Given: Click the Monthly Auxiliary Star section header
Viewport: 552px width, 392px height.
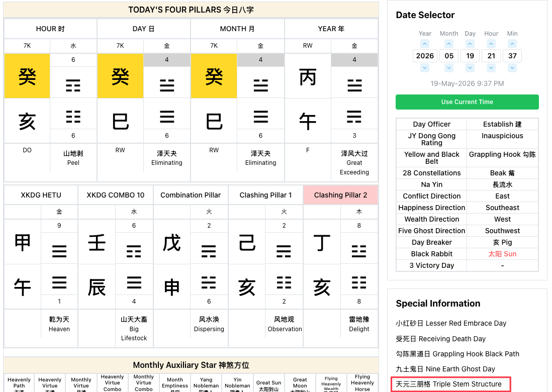Looking at the screenshot, I should pos(191,365).
